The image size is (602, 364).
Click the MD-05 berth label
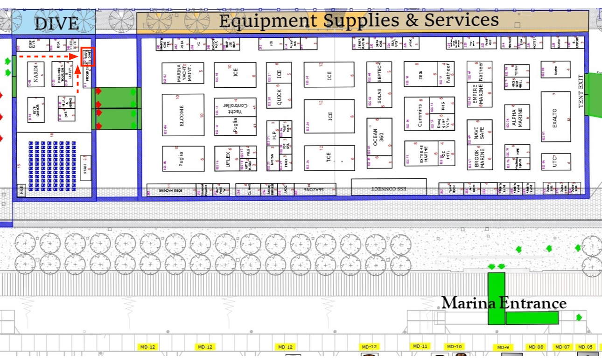click(x=585, y=347)
